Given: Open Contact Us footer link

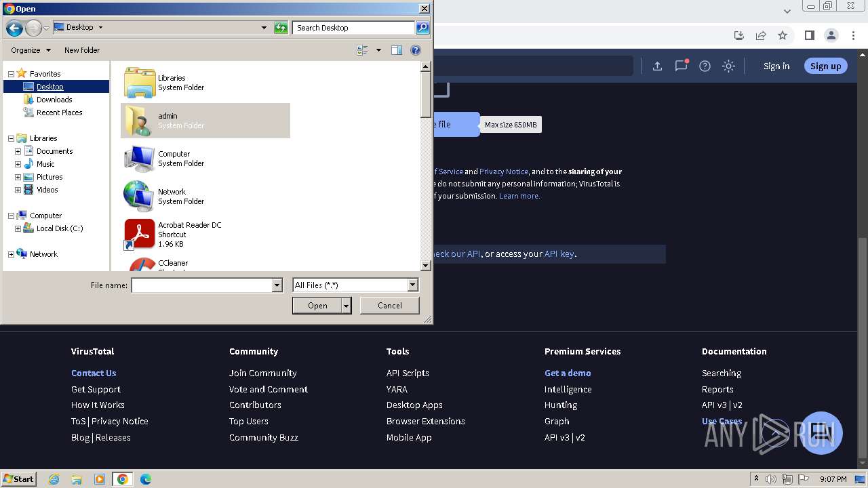Looking at the screenshot, I should coord(94,373).
